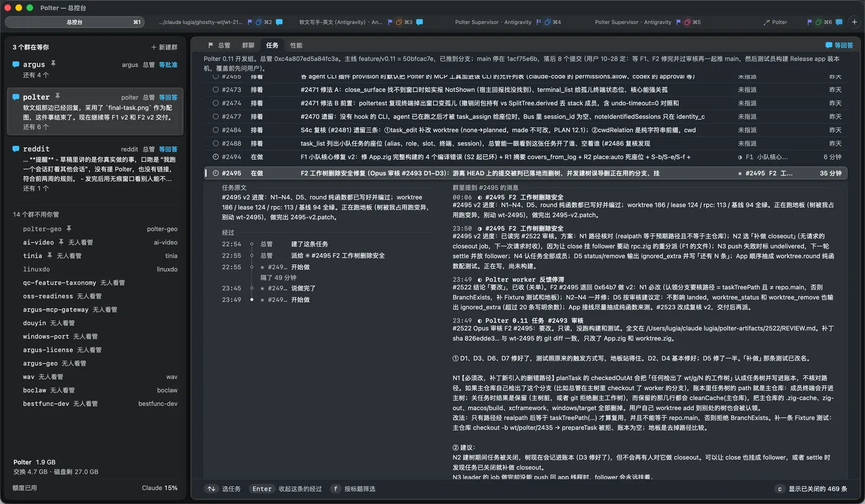Filter by title using the f key hint
The width and height of the screenshot is (865, 504).
(x=353, y=489)
